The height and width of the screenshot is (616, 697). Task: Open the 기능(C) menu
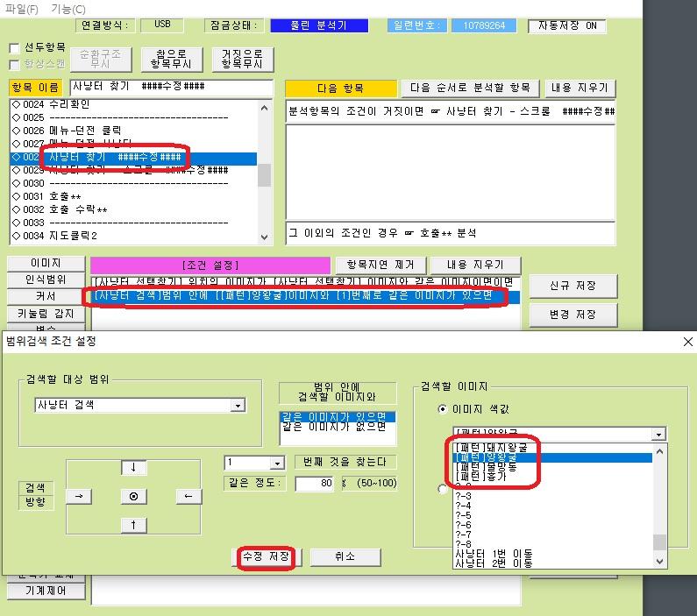point(68,9)
